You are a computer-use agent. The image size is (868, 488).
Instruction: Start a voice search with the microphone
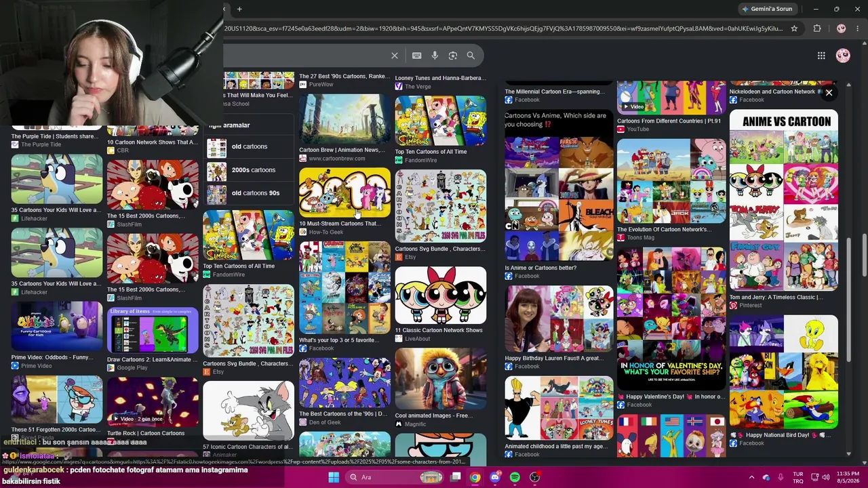[x=435, y=56]
